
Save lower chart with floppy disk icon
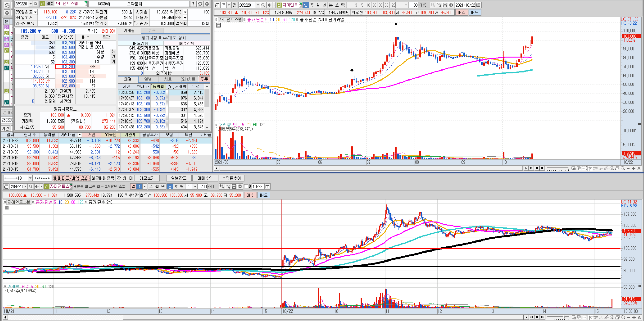tap(234, 186)
